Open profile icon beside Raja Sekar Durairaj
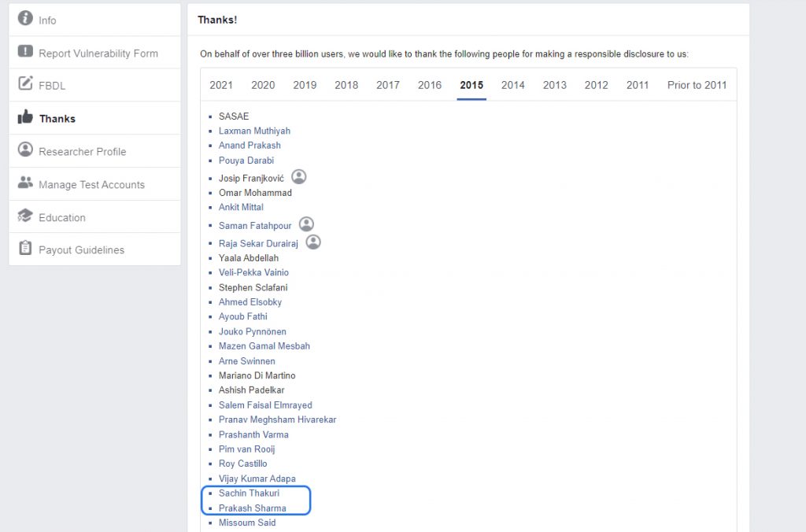Image resolution: width=806 pixels, height=532 pixels. (313, 242)
